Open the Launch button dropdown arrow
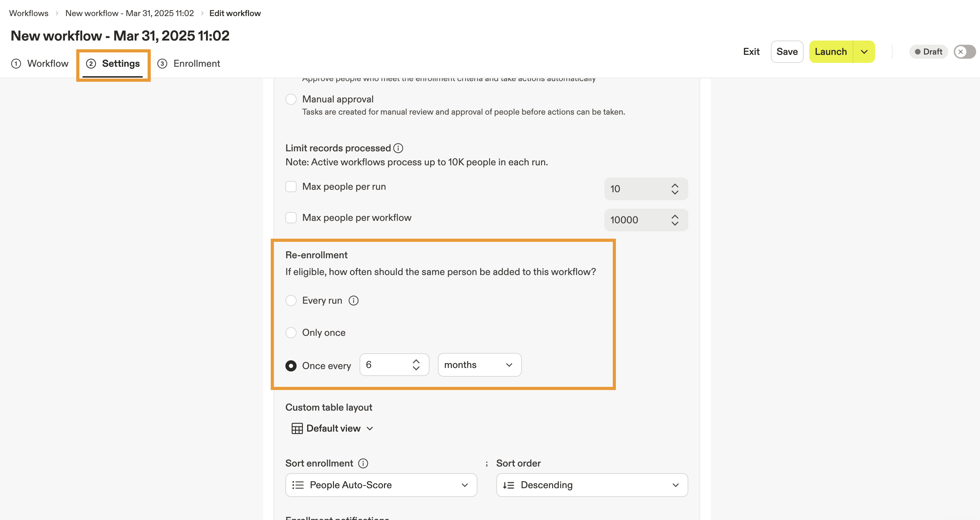Viewport: 980px width, 520px height. (x=864, y=52)
